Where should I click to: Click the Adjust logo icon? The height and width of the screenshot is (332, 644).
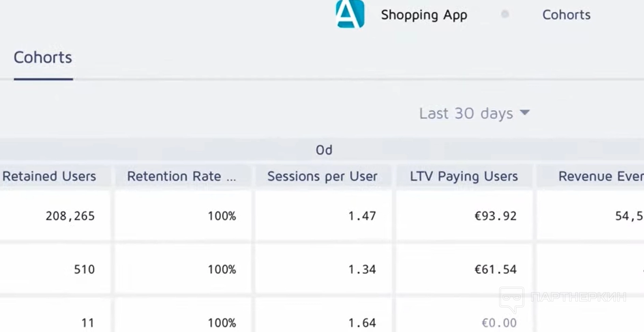tap(350, 14)
